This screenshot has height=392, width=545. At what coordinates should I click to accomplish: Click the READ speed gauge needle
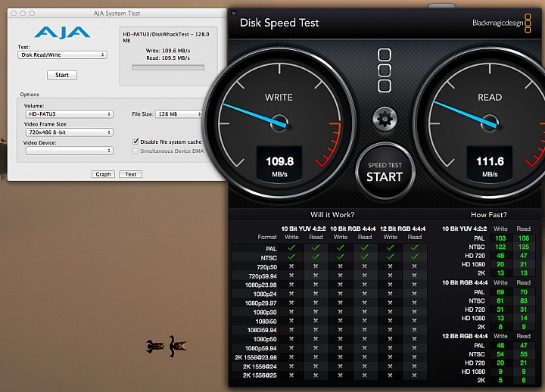(466, 114)
